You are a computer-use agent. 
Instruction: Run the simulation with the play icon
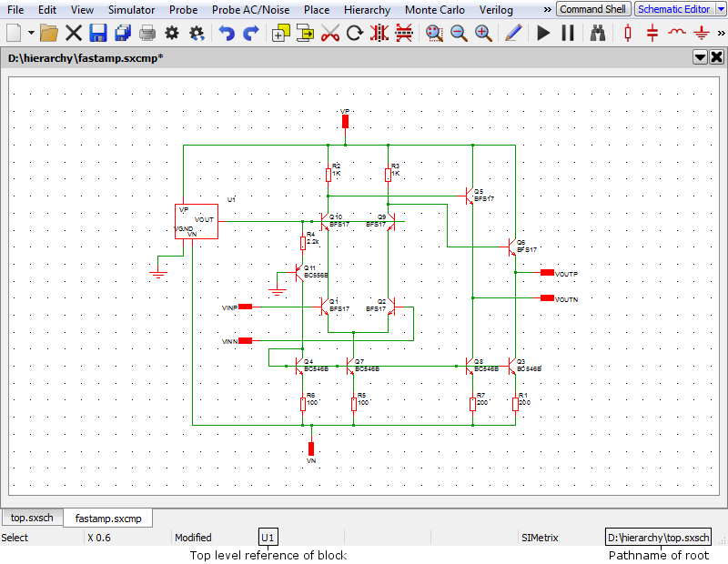point(543,34)
